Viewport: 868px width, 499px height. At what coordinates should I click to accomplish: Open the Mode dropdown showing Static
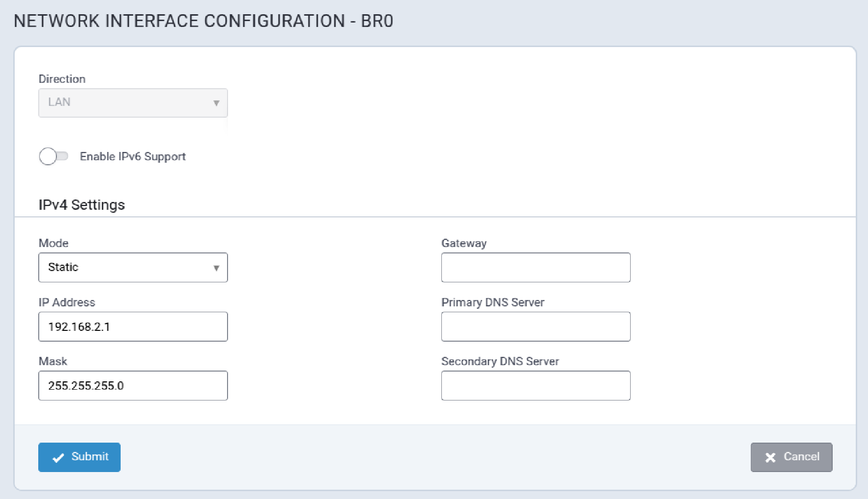(x=128, y=268)
